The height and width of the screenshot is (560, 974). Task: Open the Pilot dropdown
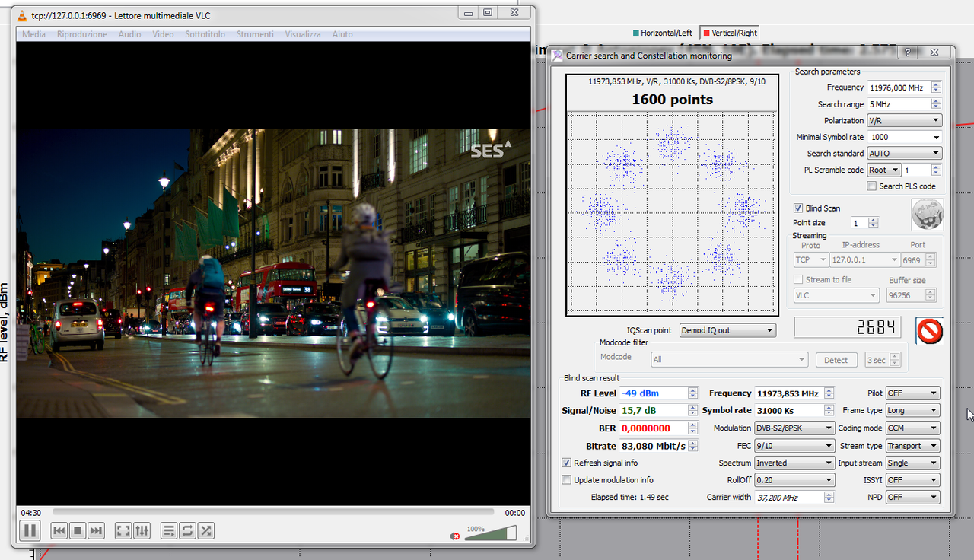913,393
